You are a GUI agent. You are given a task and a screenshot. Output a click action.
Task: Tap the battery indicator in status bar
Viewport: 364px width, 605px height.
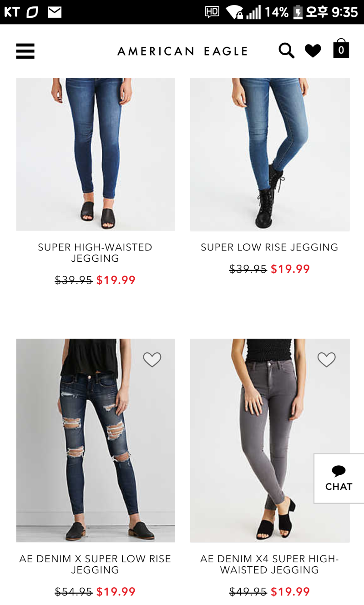(298, 12)
